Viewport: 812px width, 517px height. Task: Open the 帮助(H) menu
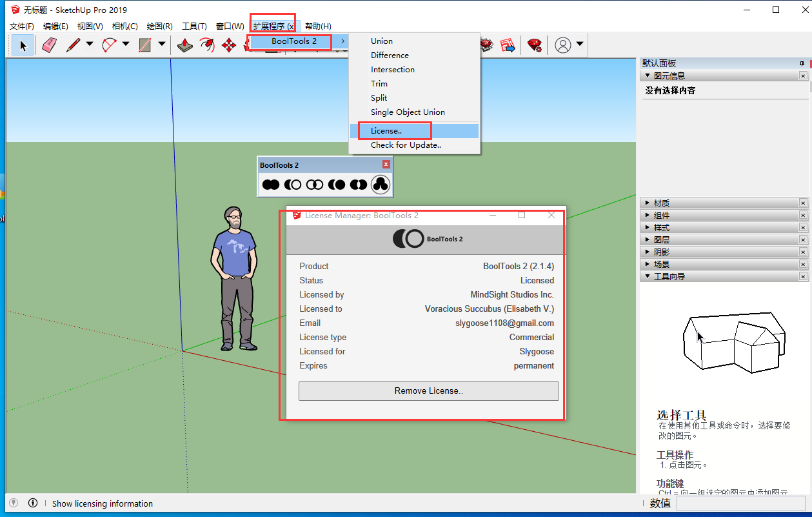point(318,26)
